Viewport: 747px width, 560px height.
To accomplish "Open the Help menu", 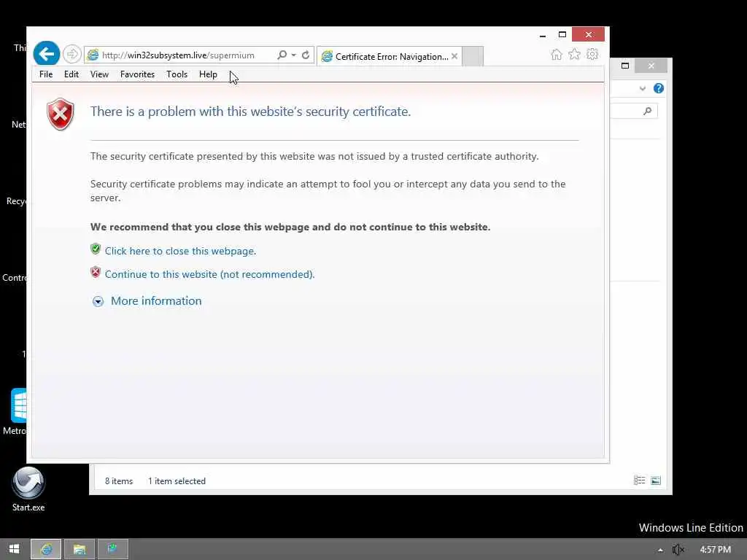I will pyautogui.click(x=208, y=74).
